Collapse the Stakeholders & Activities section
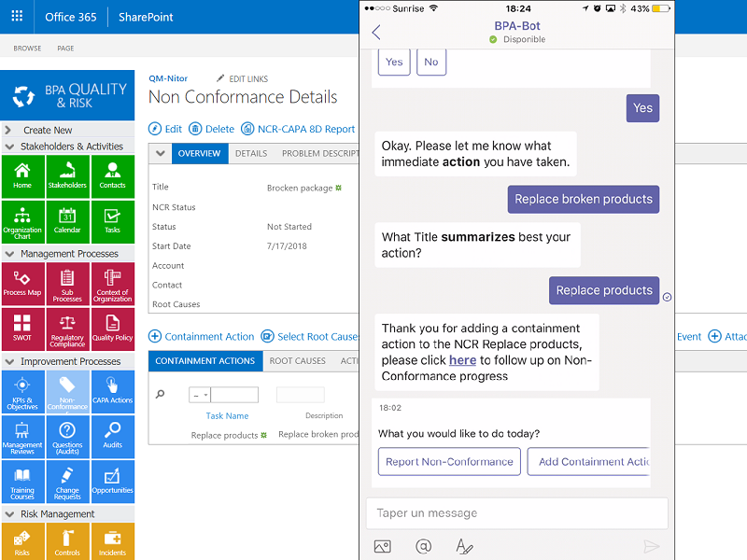Image resolution: width=747 pixels, height=560 pixels. (9, 147)
